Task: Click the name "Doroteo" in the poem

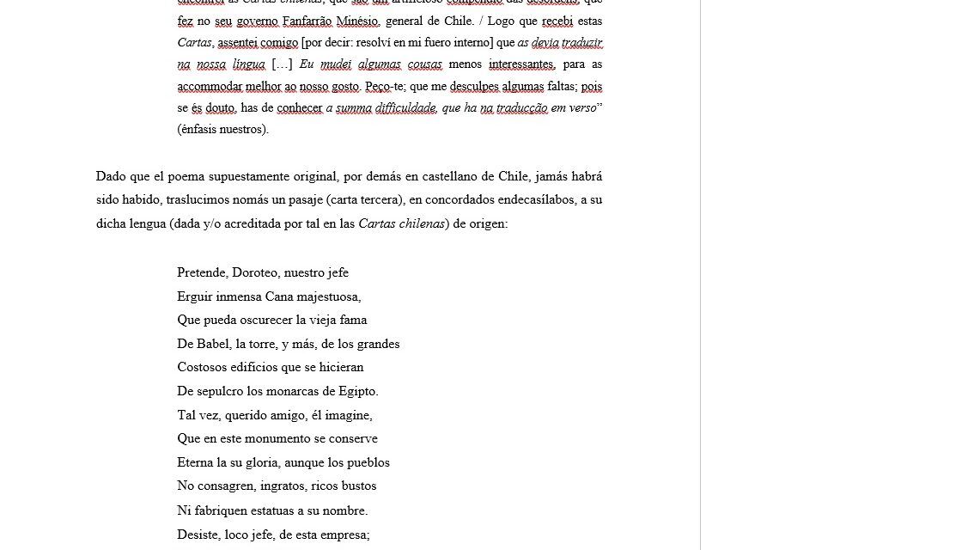Action: pyautogui.click(x=254, y=272)
